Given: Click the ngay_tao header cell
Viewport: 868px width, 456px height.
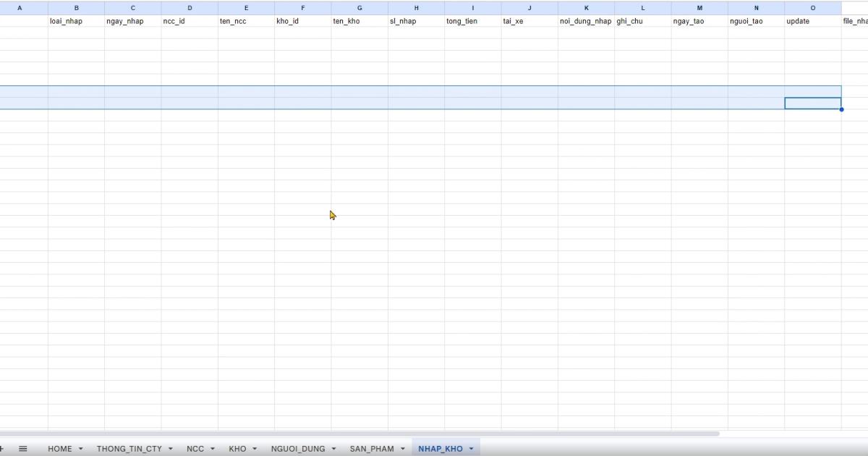Looking at the screenshot, I should point(699,21).
